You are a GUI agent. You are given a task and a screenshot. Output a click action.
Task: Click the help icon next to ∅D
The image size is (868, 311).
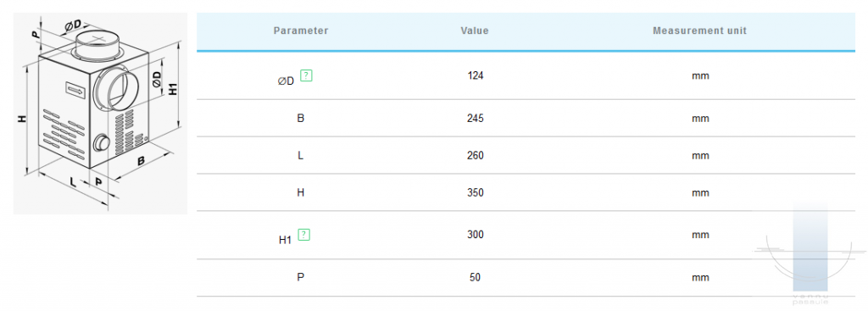tap(306, 75)
